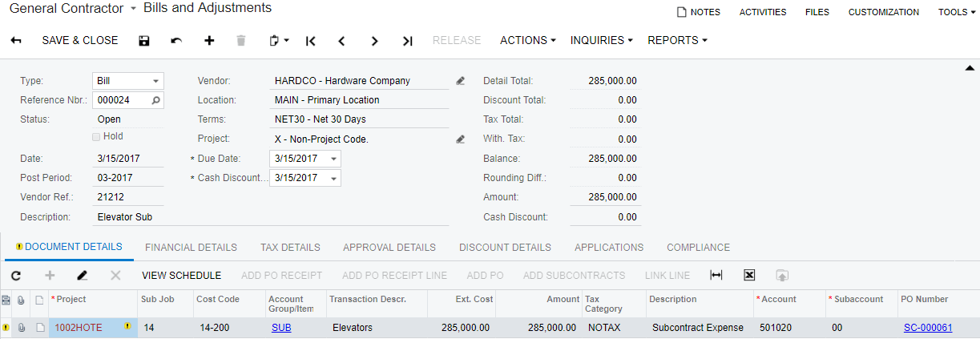Add a new record with plus icon
The image size is (980, 339).
[x=209, y=41]
